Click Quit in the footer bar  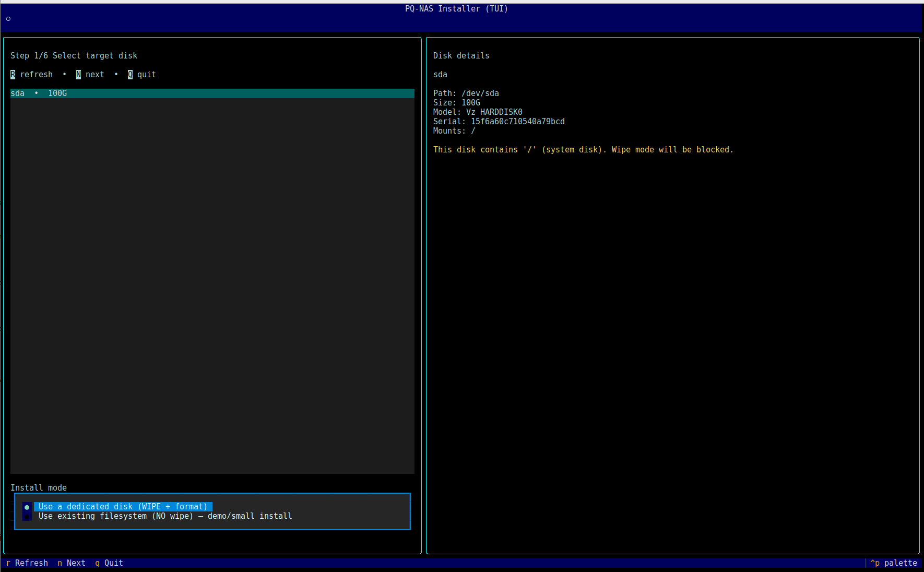109,563
